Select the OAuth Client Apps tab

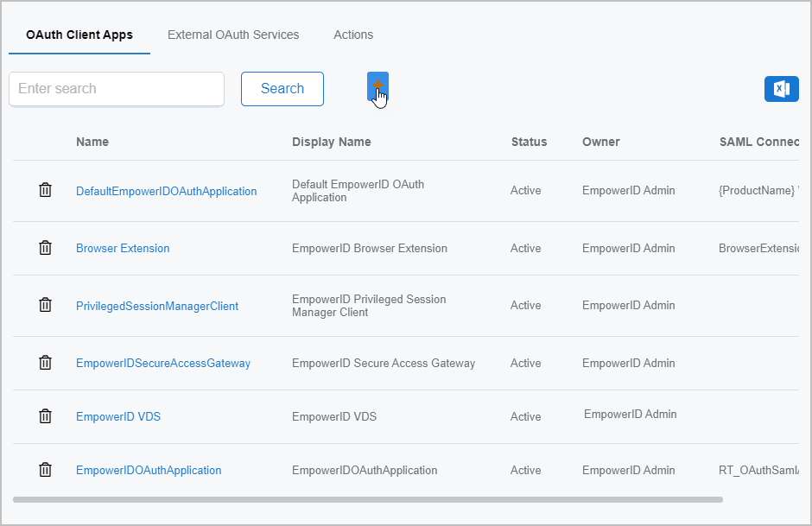[79, 35]
